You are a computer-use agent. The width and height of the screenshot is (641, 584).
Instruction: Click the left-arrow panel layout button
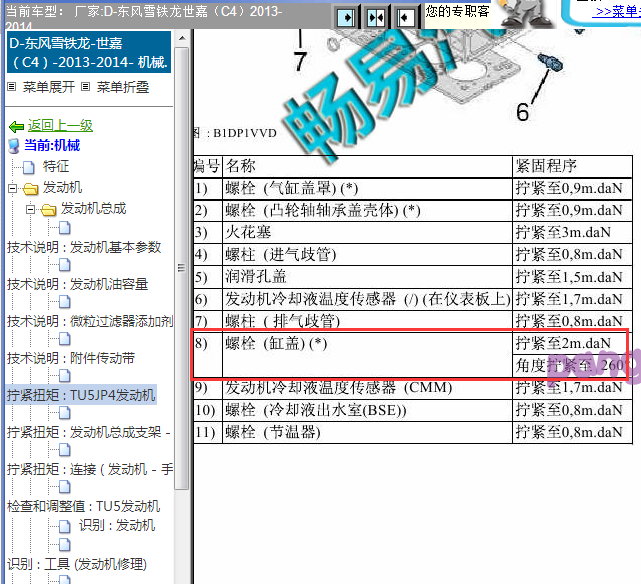tap(405, 17)
